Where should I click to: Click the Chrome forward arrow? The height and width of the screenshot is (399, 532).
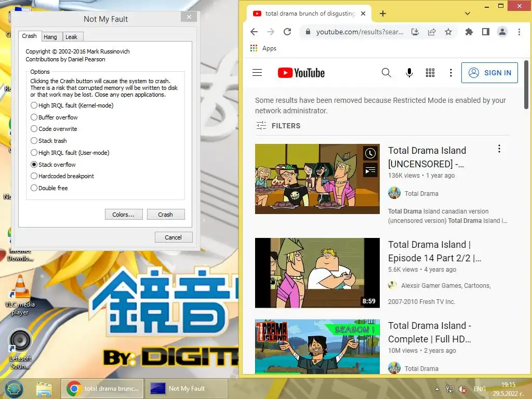pos(270,32)
